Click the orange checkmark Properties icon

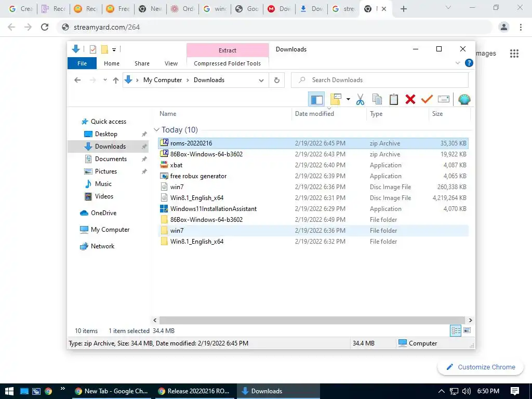point(427,99)
